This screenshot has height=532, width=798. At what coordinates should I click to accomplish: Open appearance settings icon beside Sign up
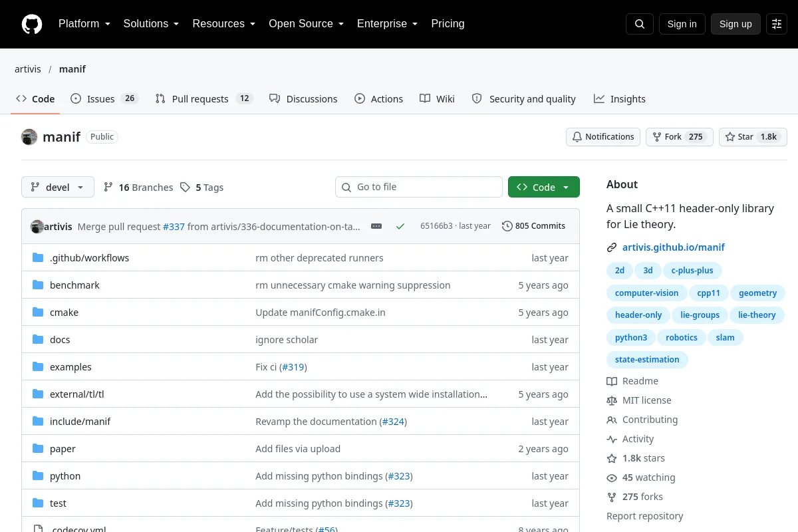(777, 24)
